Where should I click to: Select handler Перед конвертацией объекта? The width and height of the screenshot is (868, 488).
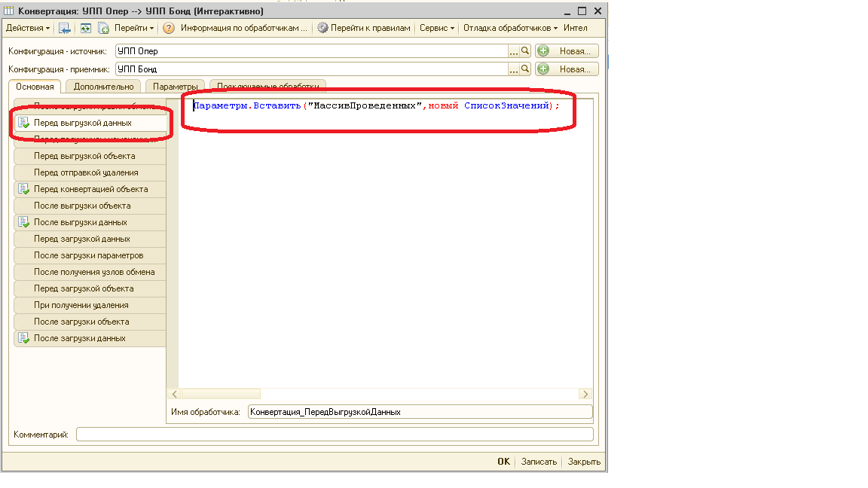90,189
